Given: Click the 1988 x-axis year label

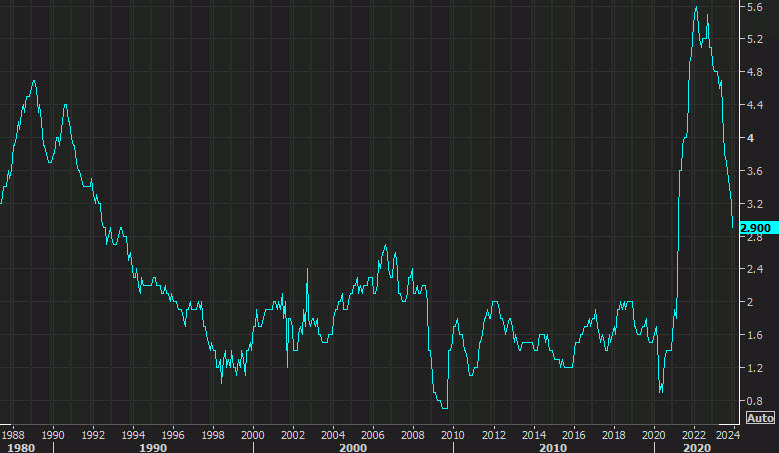Looking at the screenshot, I should click(13, 435).
